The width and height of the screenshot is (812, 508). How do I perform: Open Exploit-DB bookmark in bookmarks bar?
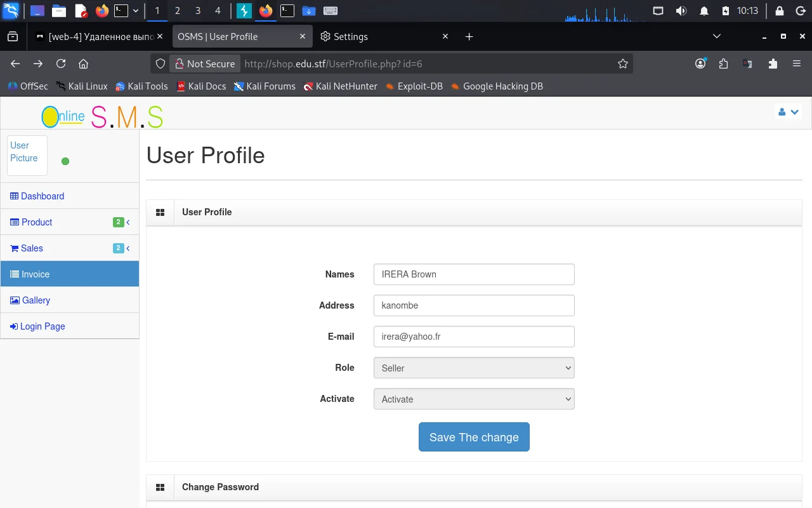pyautogui.click(x=419, y=86)
